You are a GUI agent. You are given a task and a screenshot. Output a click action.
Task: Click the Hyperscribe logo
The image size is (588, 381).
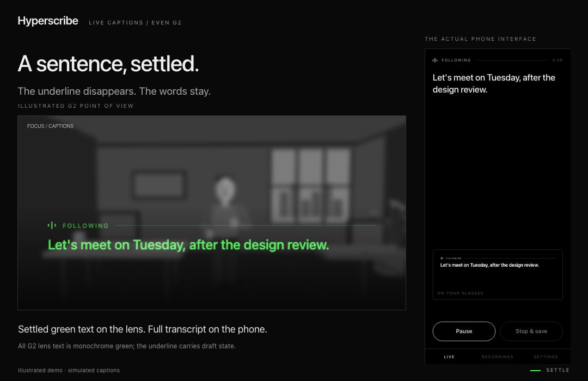47,21
